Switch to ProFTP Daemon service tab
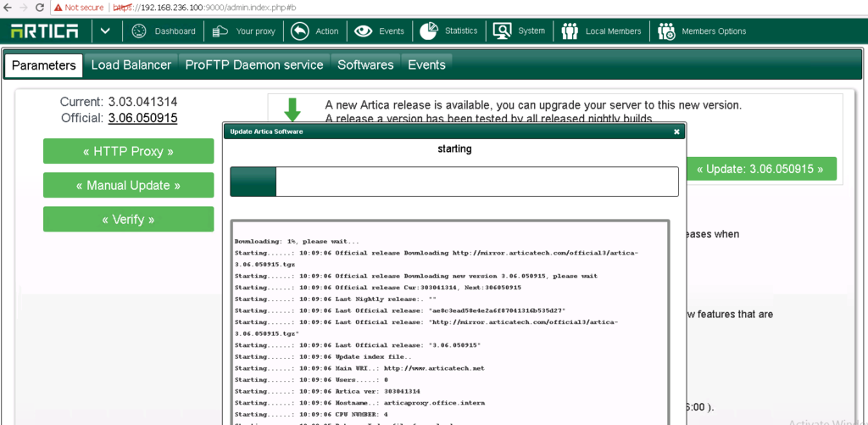The height and width of the screenshot is (425, 868). pos(254,65)
